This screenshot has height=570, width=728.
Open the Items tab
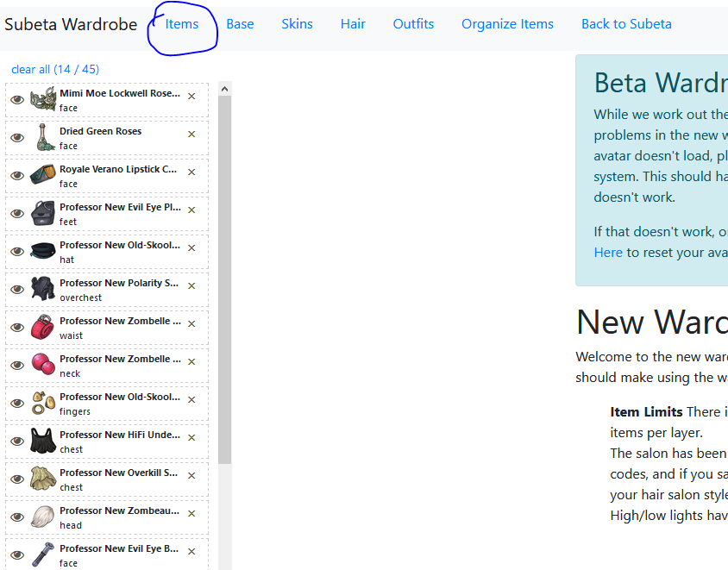pyautogui.click(x=182, y=24)
